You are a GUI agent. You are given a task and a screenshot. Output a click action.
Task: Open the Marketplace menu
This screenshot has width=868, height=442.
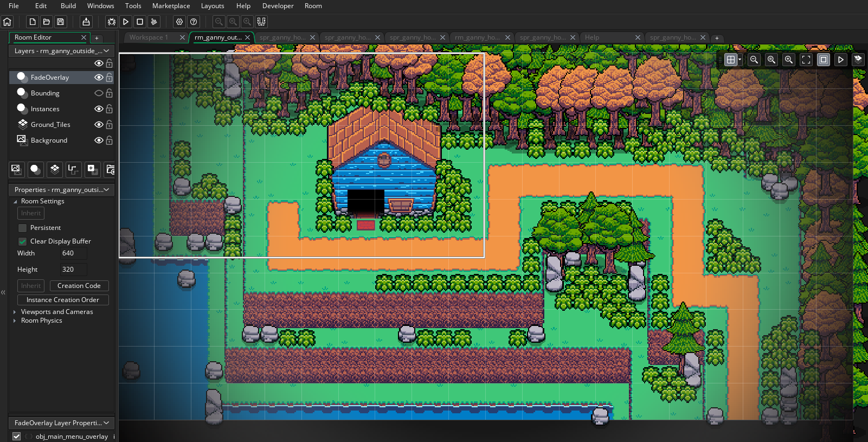click(171, 6)
